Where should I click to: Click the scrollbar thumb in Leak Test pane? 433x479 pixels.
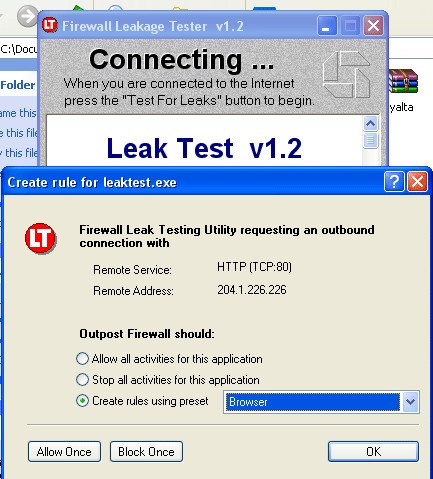370,140
